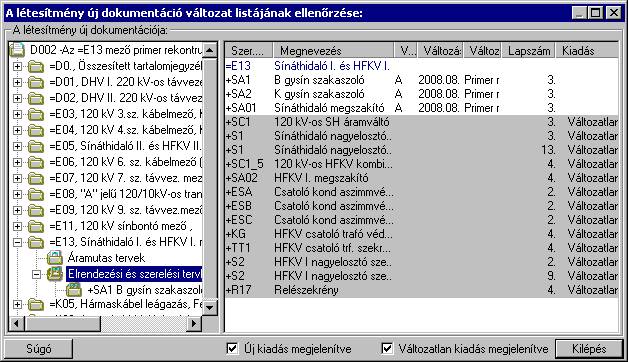Click the folder icon of =E08, "A" jelű
This screenshot has height=362, width=628.
(36, 194)
